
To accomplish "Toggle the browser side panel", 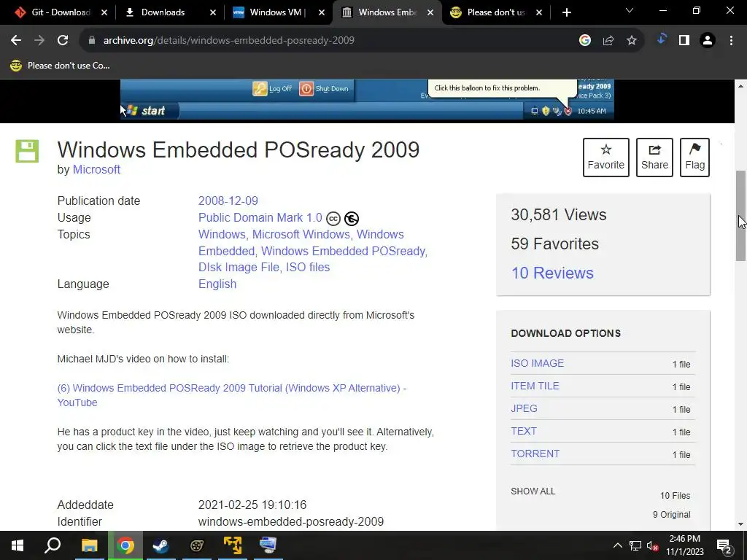I will point(684,41).
